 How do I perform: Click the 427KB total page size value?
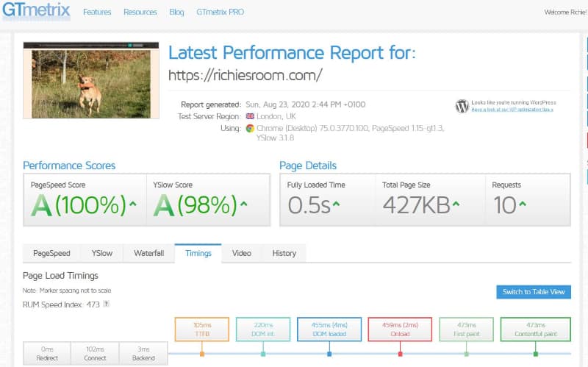pyautogui.click(x=416, y=205)
